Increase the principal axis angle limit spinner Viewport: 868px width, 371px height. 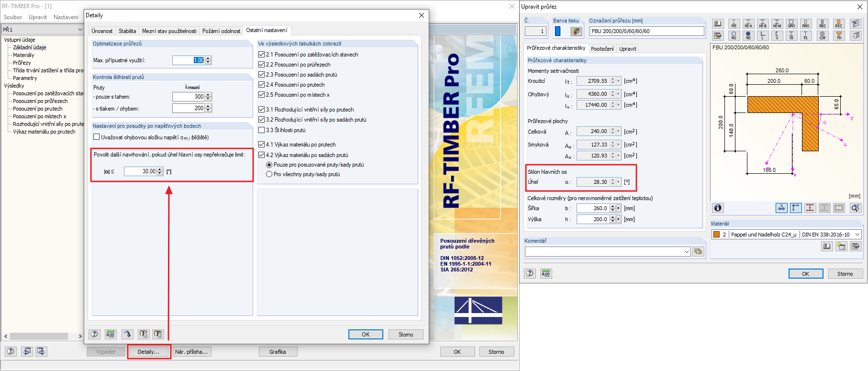[x=160, y=169]
